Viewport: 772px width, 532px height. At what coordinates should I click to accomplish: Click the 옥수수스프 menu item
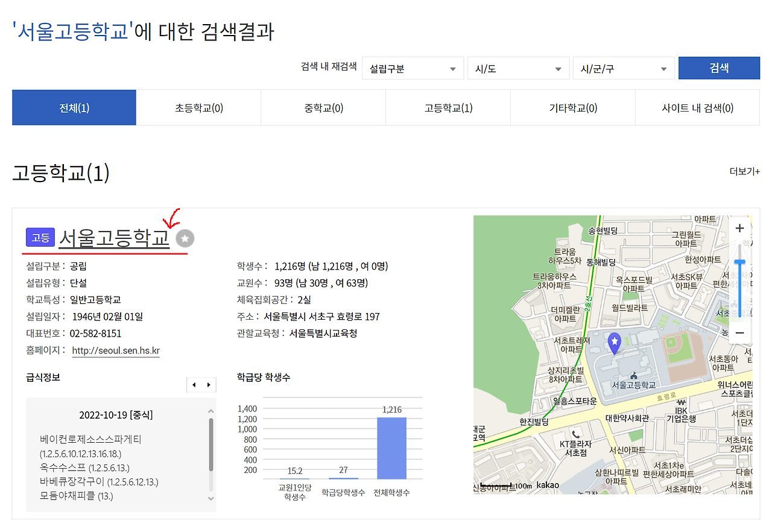(63, 467)
